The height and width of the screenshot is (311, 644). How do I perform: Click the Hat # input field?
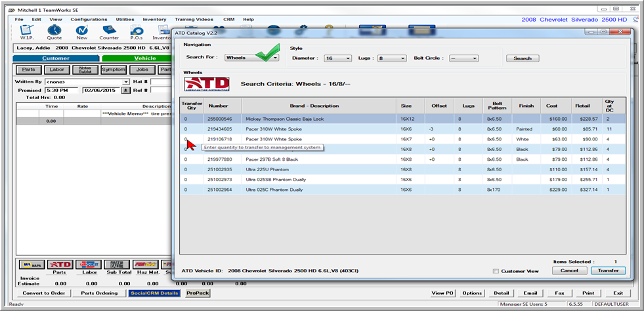(161, 82)
